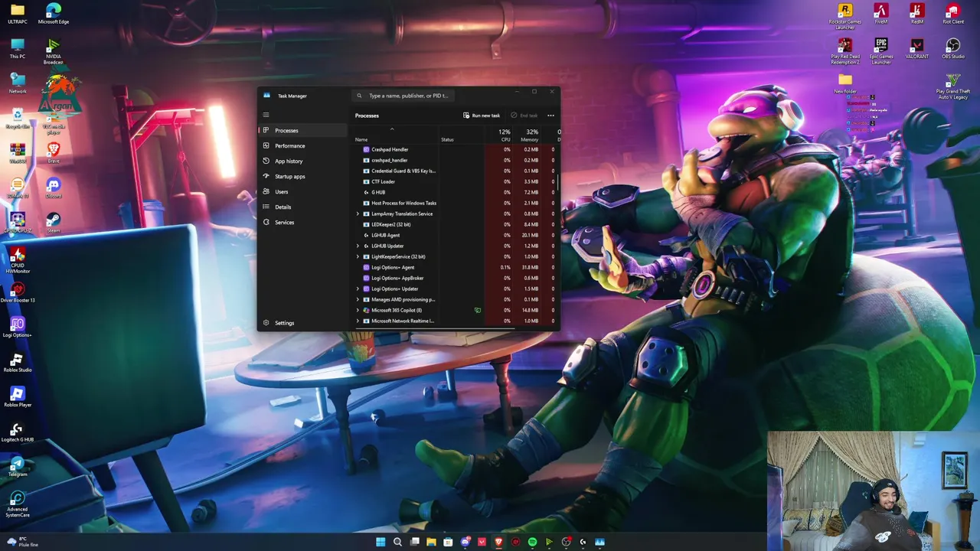The height and width of the screenshot is (551, 980).
Task: Select the Advanced SystemCare desktop icon
Action: (17, 505)
